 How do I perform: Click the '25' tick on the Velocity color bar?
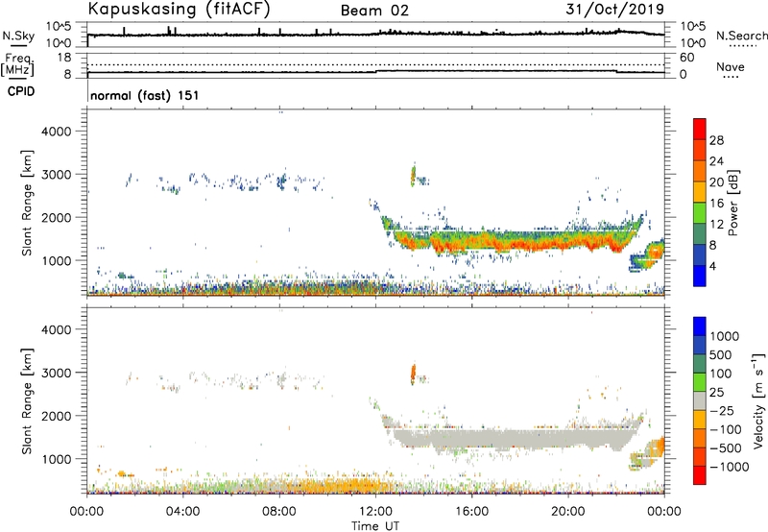pos(716,393)
